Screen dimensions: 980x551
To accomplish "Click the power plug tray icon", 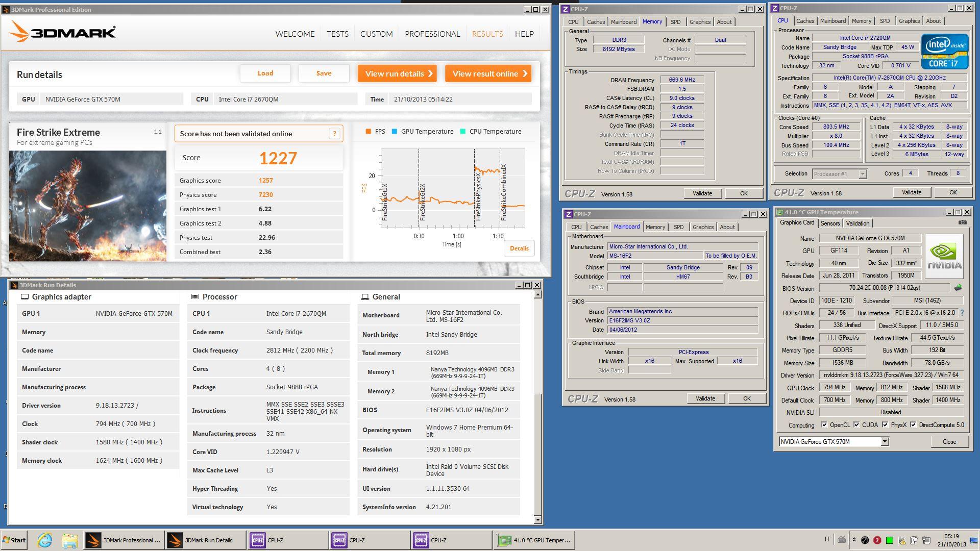I will (914, 540).
